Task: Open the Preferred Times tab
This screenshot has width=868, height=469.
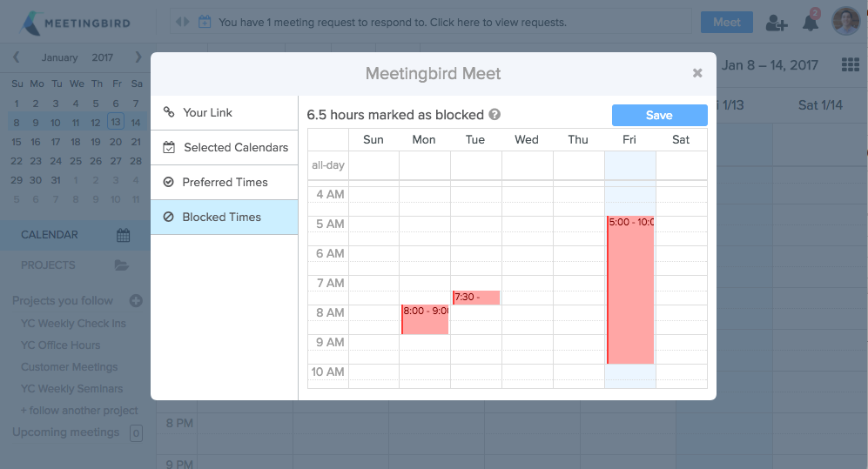Action: click(x=225, y=183)
